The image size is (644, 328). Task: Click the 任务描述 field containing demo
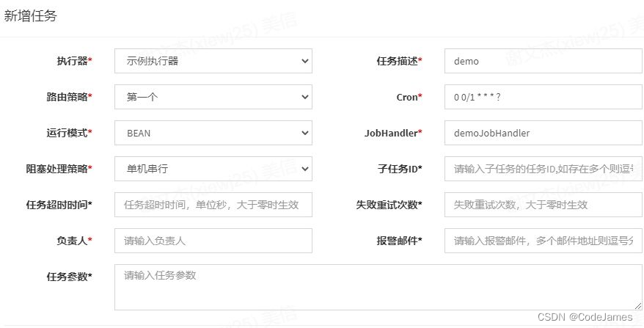tap(544, 61)
